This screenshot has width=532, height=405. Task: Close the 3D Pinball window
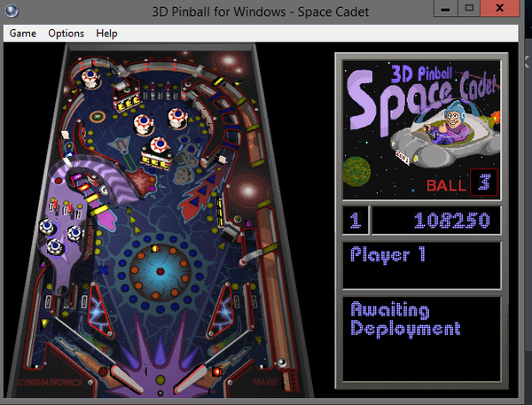pyautogui.click(x=500, y=8)
